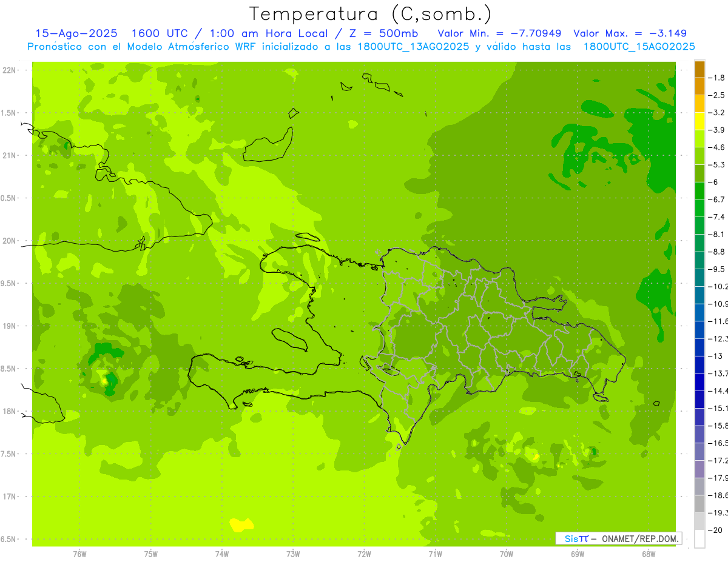Click the '22N' latitude label
The image size is (728, 562).
[x=8, y=70]
